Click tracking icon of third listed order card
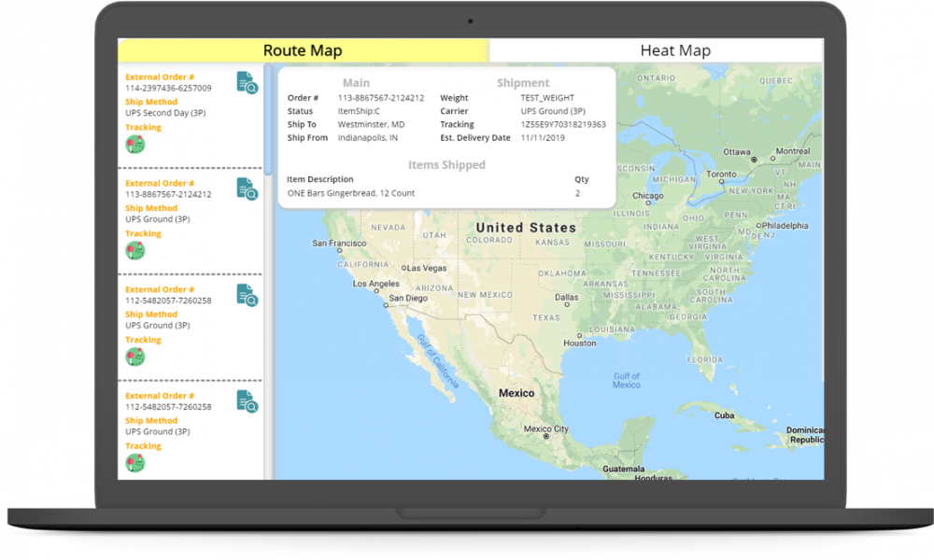The image size is (934, 560). coord(135,357)
